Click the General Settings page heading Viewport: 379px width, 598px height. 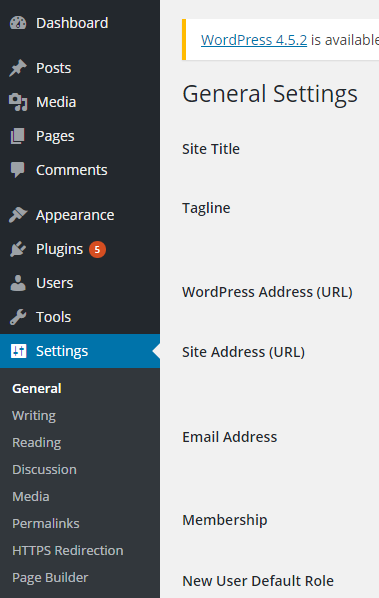270,94
